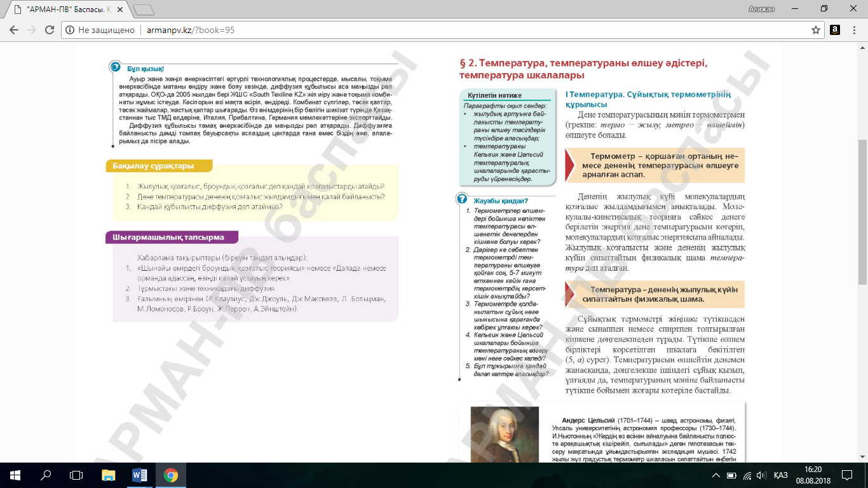Switch to the Chrome taskbar icon
Viewport: 868px width, 488px height.
pyautogui.click(x=170, y=475)
